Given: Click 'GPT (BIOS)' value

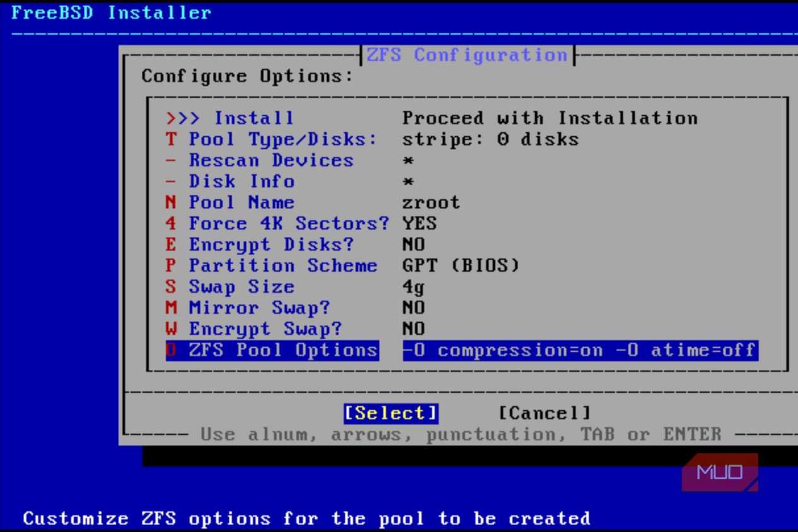Looking at the screenshot, I should pos(461,265).
